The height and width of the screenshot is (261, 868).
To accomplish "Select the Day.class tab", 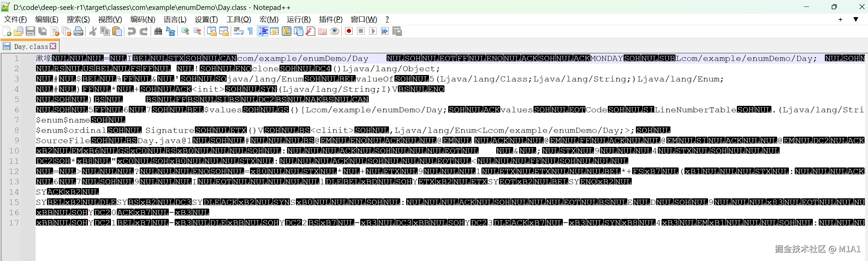I will coord(30,47).
